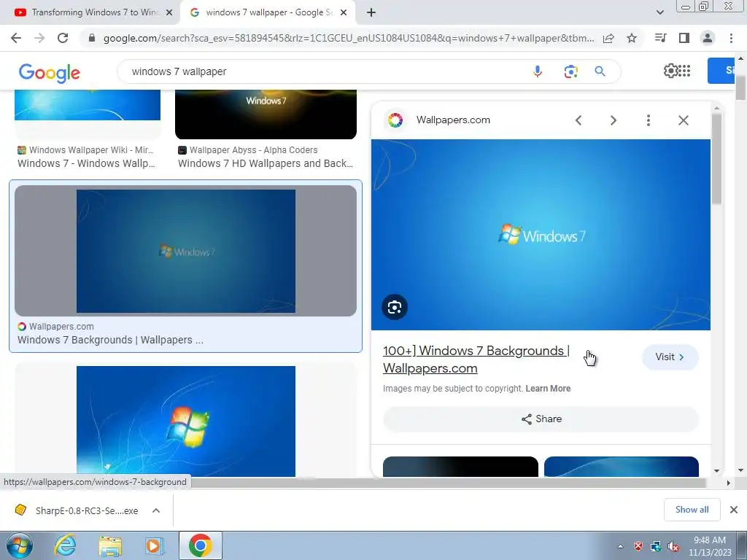The image size is (747, 560).
Task: Show previous image in preview panel
Action: [578, 120]
